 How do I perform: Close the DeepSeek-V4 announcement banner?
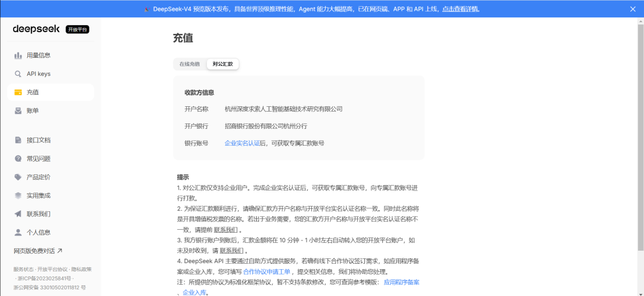(633, 9)
